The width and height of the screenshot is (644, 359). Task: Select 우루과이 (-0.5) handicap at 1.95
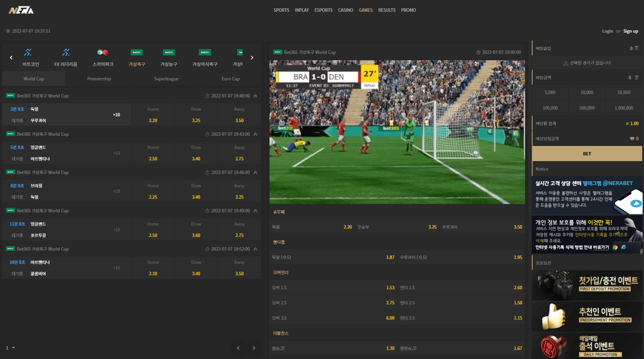click(x=461, y=258)
